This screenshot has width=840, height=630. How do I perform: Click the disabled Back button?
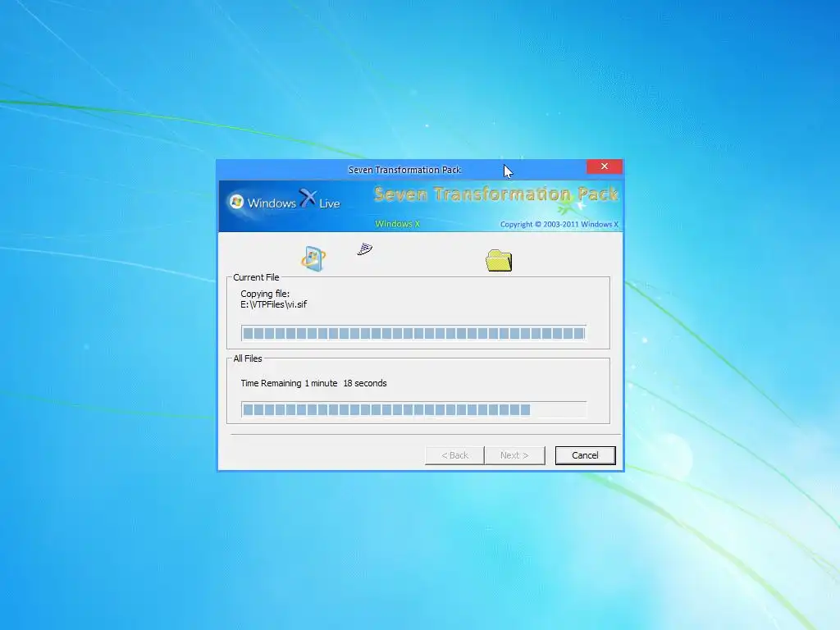[x=454, y=455]
